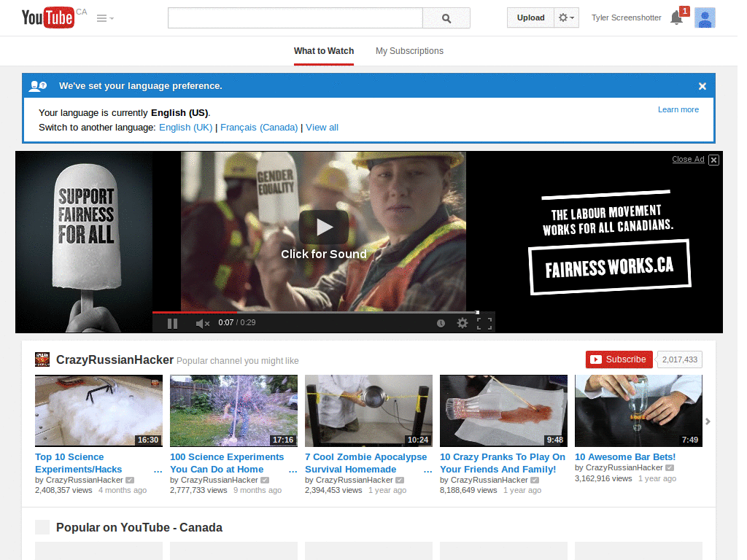Click the 2,408,357 views text
Image resolution: width=747 pixels, height=560 pixels.
pos(64,491)
